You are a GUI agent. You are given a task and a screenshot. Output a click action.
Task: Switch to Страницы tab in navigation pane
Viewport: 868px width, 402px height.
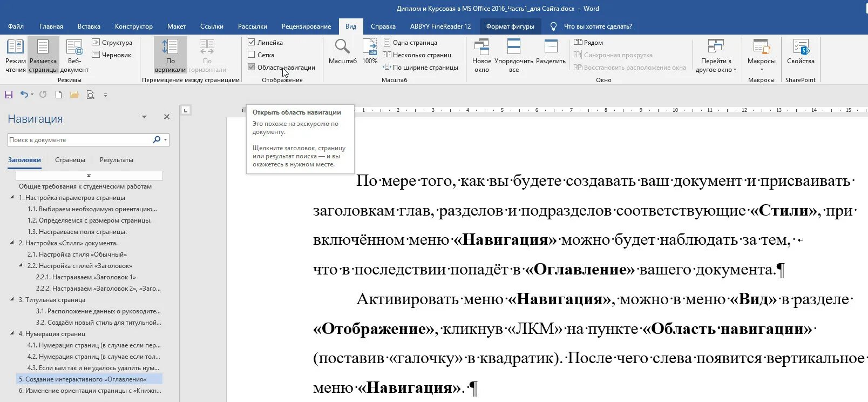[70, 160]
